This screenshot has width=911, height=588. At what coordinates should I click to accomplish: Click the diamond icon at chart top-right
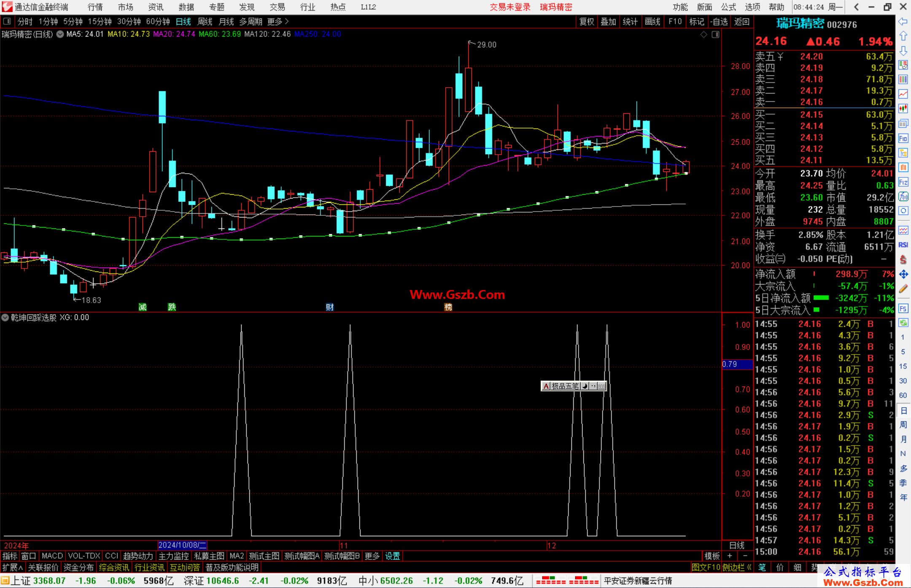click(x=703, y=35)
